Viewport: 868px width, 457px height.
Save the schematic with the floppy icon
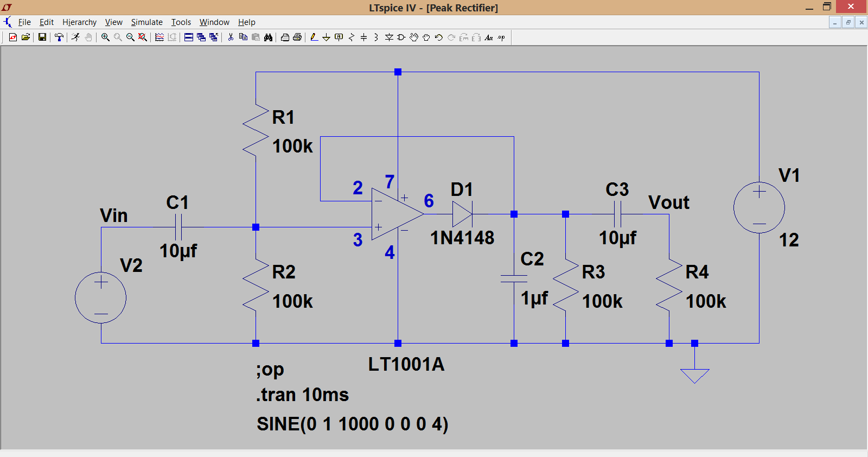coord(42,37)
